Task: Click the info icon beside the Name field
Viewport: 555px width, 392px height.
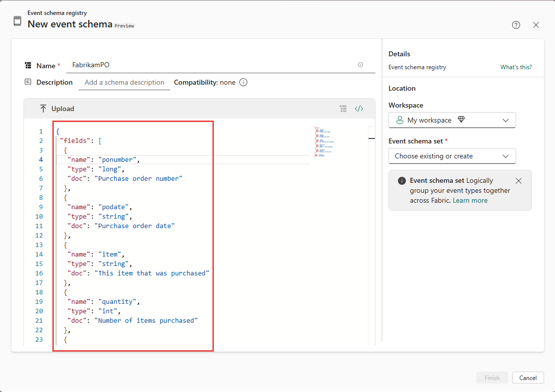Action: pos(361,65)
